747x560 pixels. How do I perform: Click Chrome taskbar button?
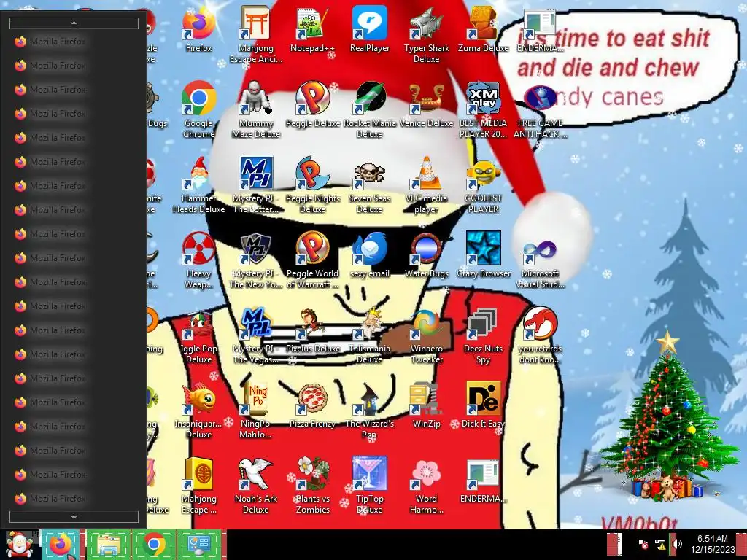153,545
